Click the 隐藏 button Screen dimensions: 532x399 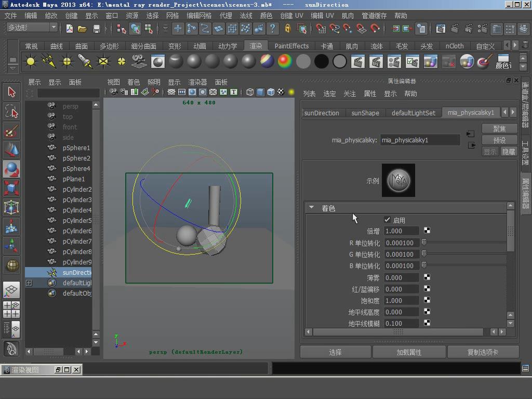509,152
